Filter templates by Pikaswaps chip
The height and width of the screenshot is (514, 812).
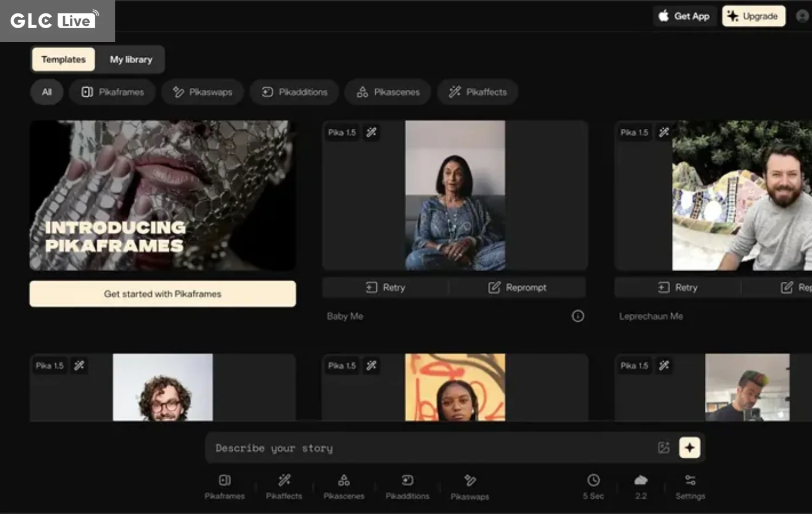tap(202, 92)
